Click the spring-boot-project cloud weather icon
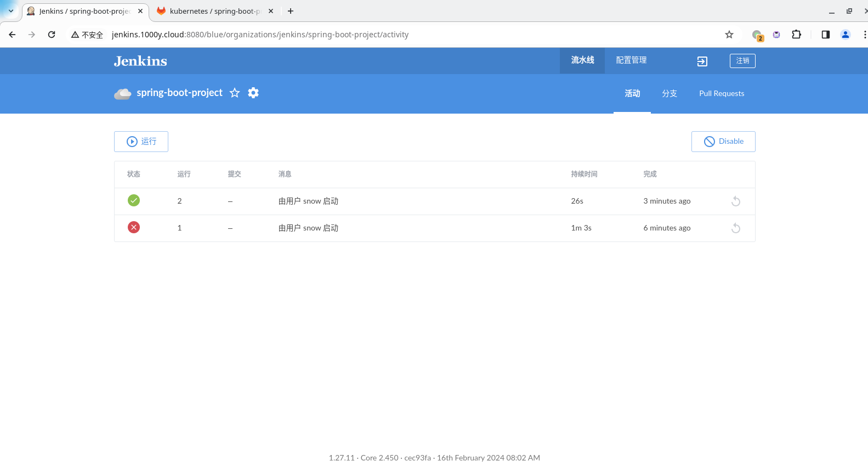The height and width of the screenshot is (472, 868). 123,93
